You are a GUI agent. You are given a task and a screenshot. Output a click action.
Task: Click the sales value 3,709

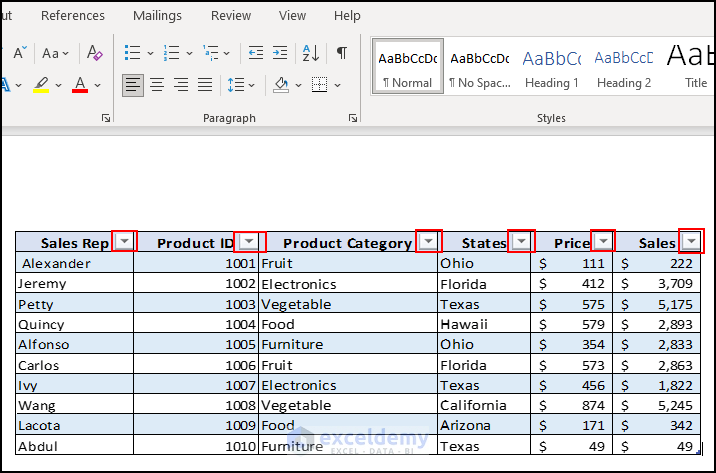coord(656,284)
